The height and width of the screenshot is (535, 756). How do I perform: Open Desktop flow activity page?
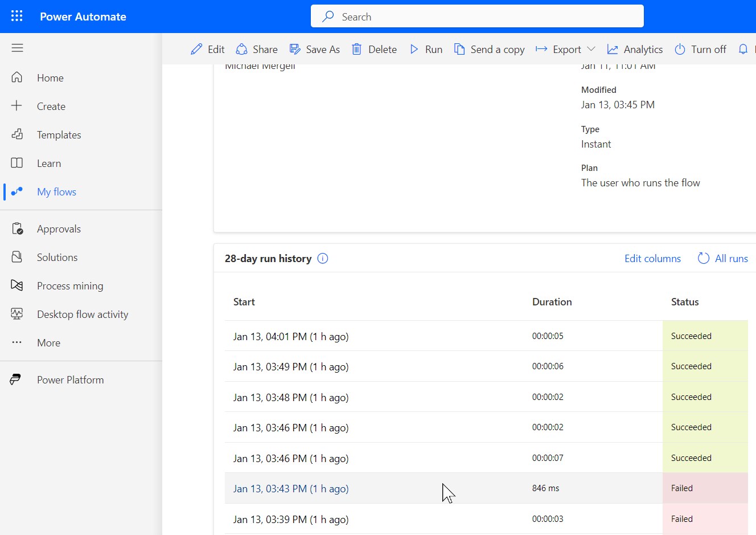(x=83, y=314)
